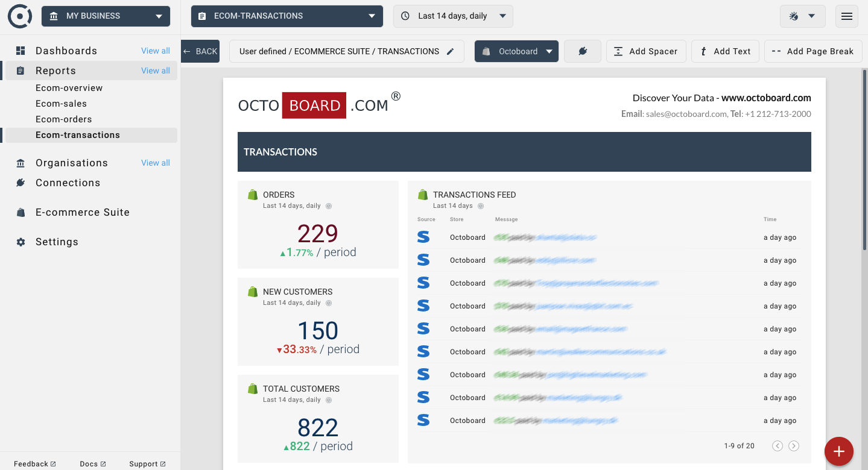
Task: Click Add Page Break button
Action: [813, 51]
